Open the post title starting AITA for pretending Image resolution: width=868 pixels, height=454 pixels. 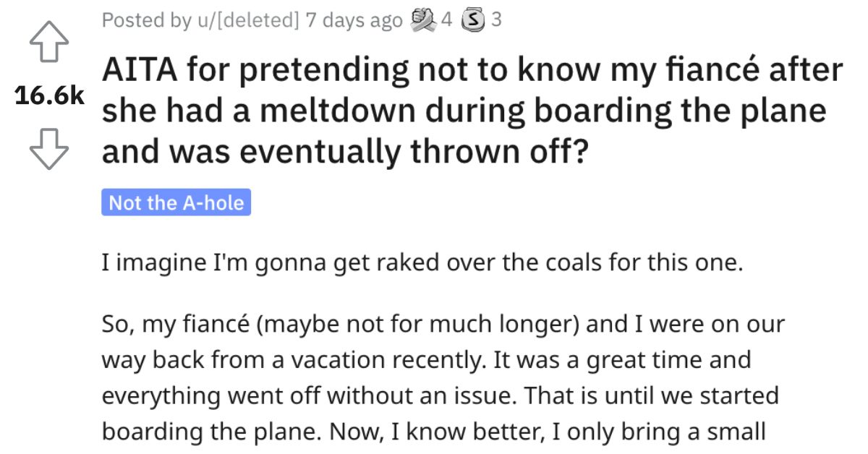pos(472,111)
